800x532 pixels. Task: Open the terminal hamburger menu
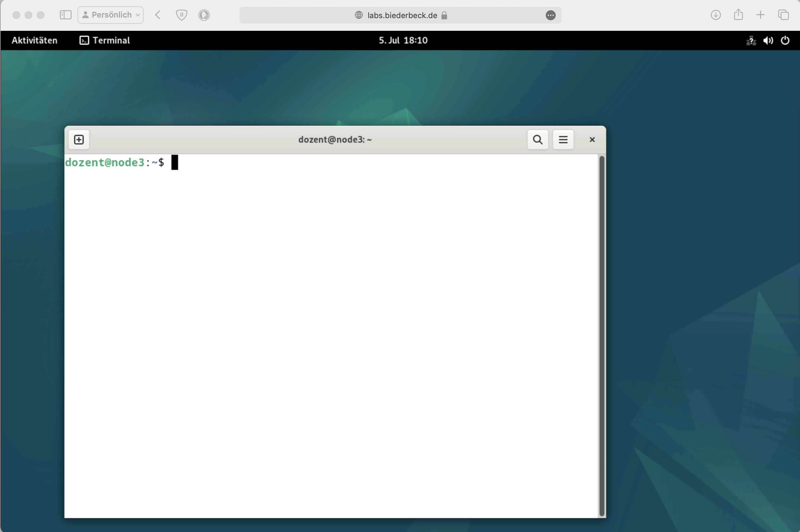pyautogui.click(x=563, y=139)
